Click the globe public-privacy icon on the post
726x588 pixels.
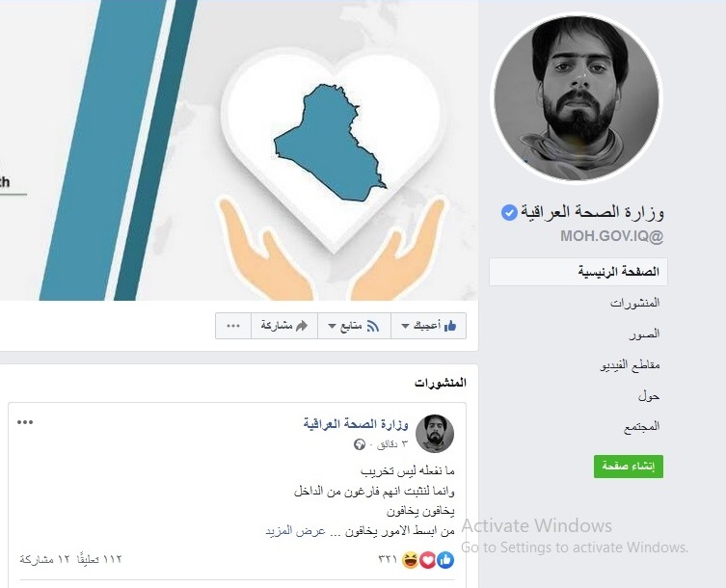tap(360, 444)
